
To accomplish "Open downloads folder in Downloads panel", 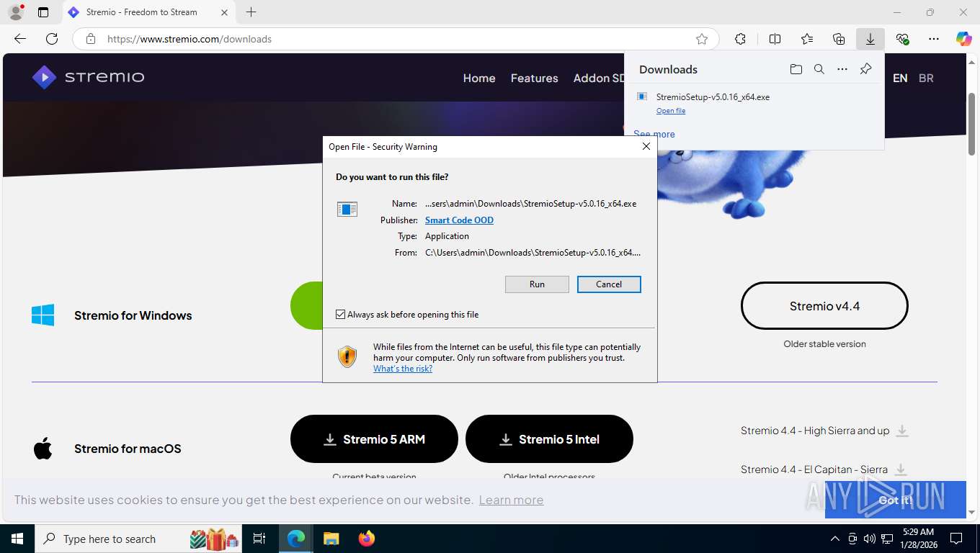I will tap(796, 69).
